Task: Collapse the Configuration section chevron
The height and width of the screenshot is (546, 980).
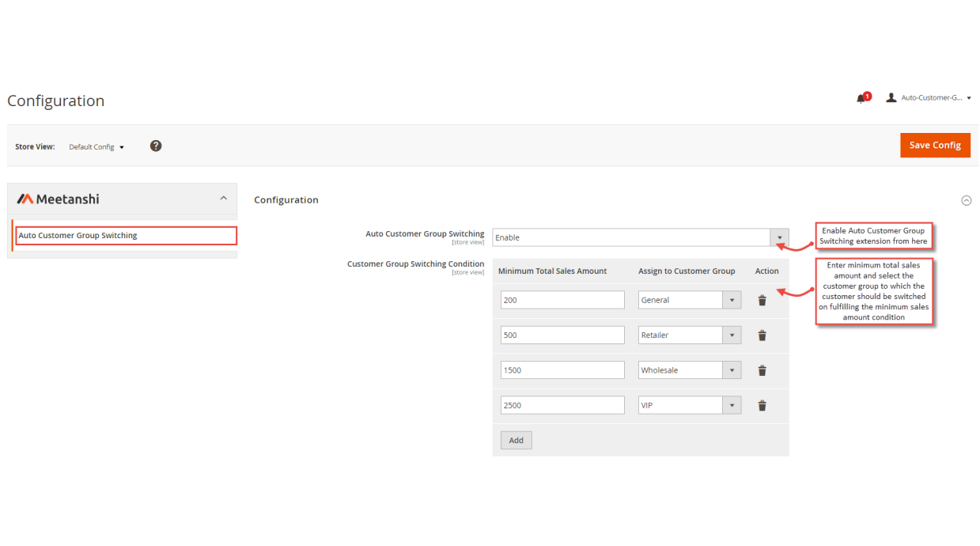Action: coord(966,200)
